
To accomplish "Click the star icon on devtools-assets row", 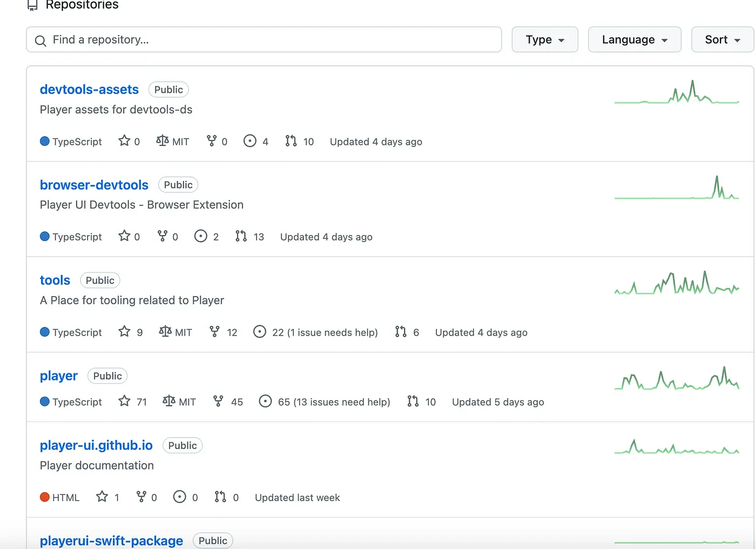I will 124,140.
